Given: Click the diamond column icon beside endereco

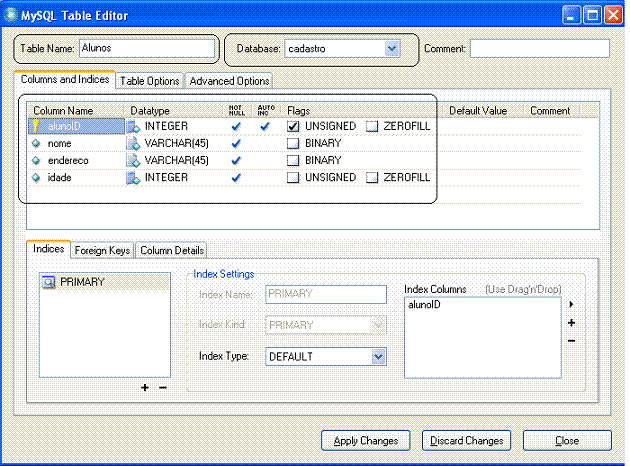Looking at the screenshot, I should tap(36, 161).
